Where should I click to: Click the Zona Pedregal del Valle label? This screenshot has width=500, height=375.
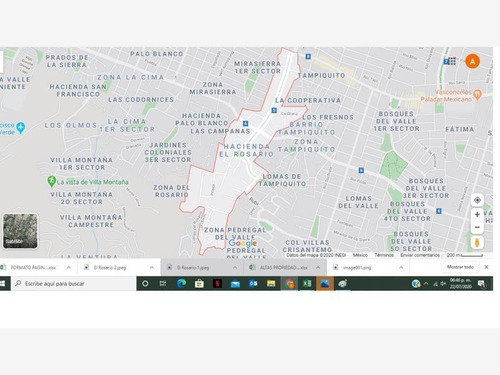235,234
